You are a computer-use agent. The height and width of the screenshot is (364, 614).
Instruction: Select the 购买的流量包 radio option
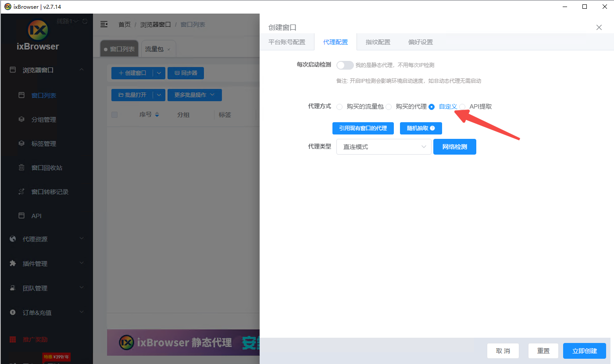[x=339, y=107]
